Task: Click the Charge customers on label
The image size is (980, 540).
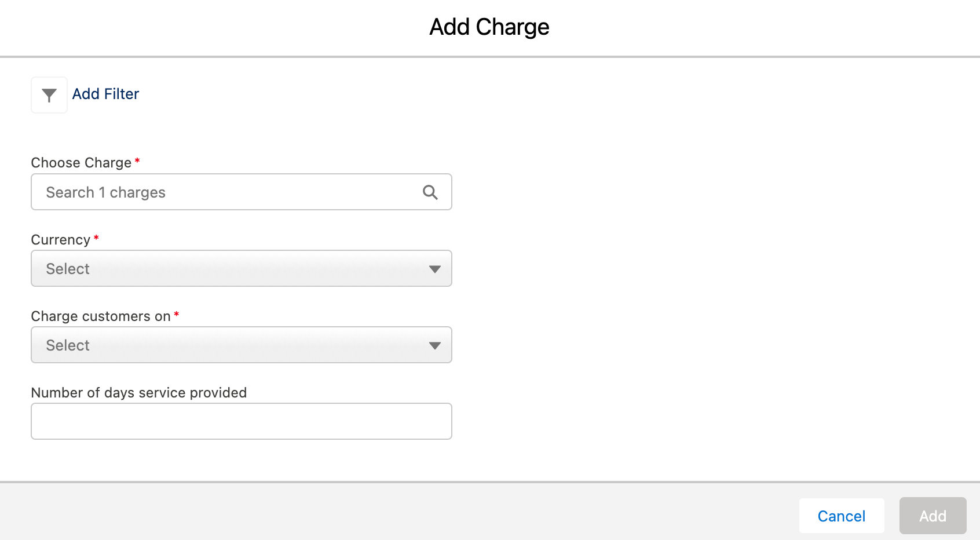Action: (x=101, y=316)
